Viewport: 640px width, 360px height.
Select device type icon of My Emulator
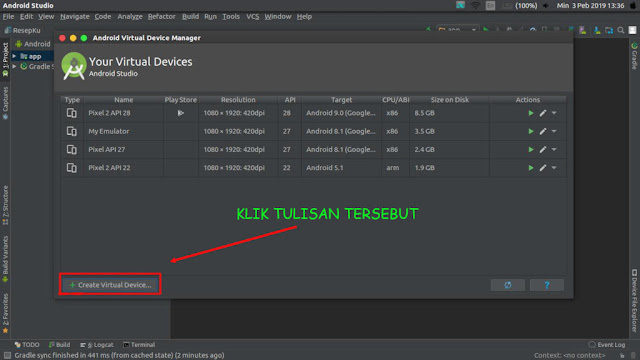point(71,131)
